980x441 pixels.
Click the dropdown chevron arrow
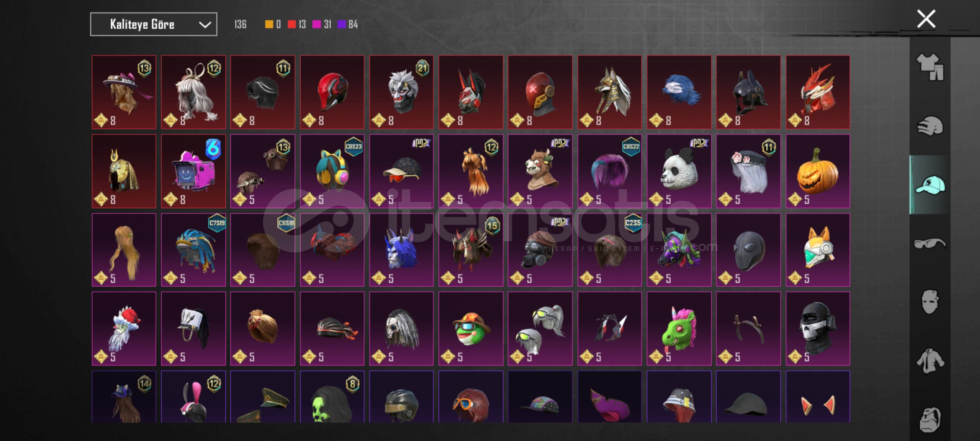[205, 25]
